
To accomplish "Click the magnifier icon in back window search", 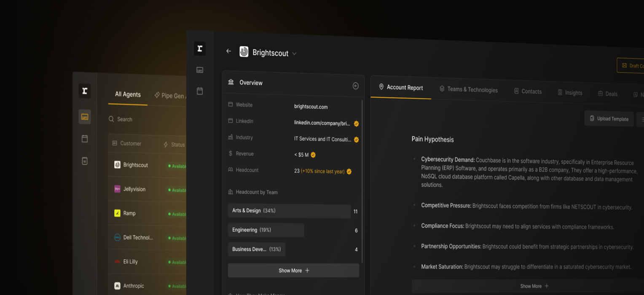I will click(x=111, y=119).
